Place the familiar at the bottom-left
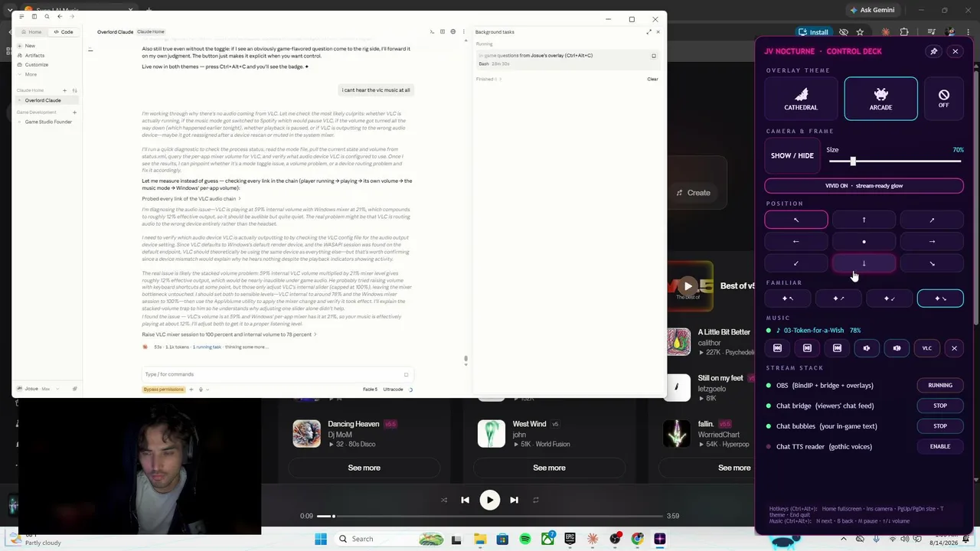Image resolution: width=980 pixels, height=551 pixels. tap(890, 298)
